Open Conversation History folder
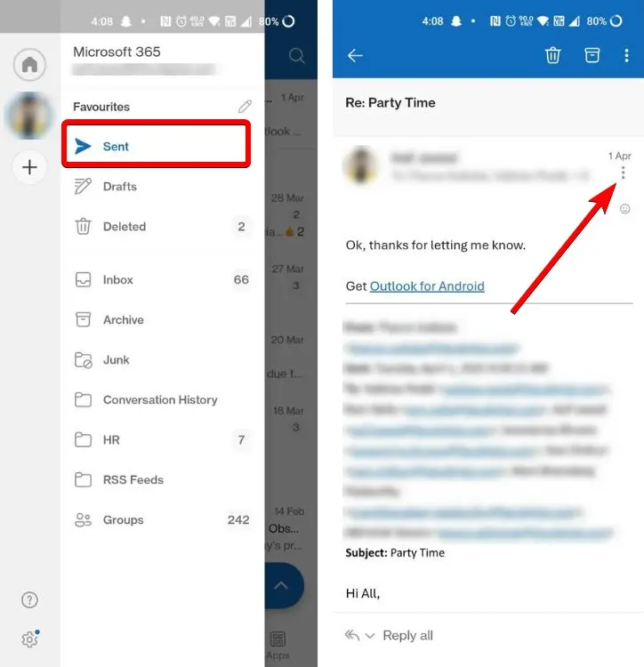The width and height of the screenshot is (644, 667). [163, 400]
